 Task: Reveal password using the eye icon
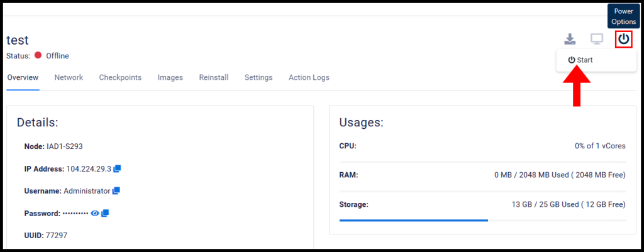tap(95, 213)
